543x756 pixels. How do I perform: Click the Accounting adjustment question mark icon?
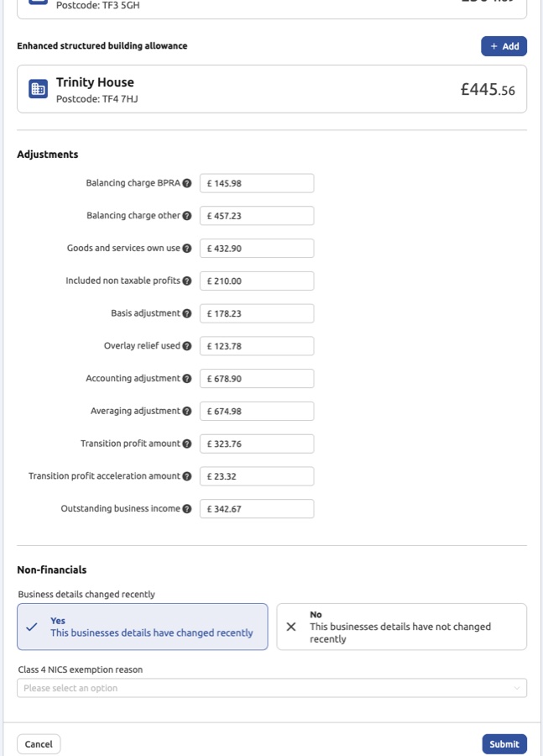[x=187, y=379]
